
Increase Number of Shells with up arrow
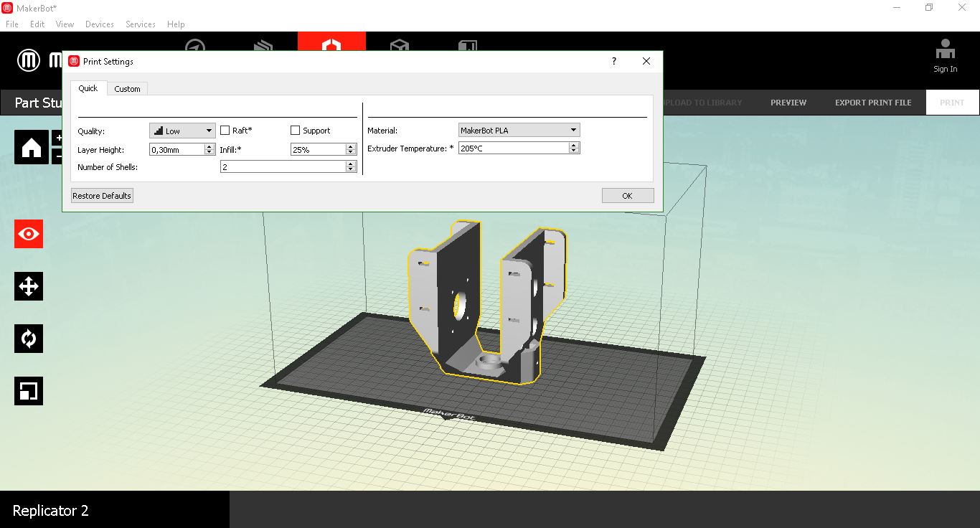tap(351, 164)
